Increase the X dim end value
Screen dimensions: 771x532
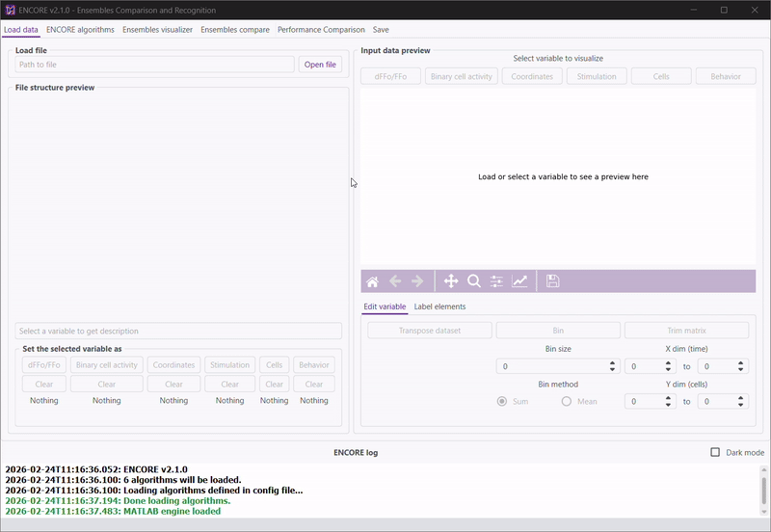[740, 363]
